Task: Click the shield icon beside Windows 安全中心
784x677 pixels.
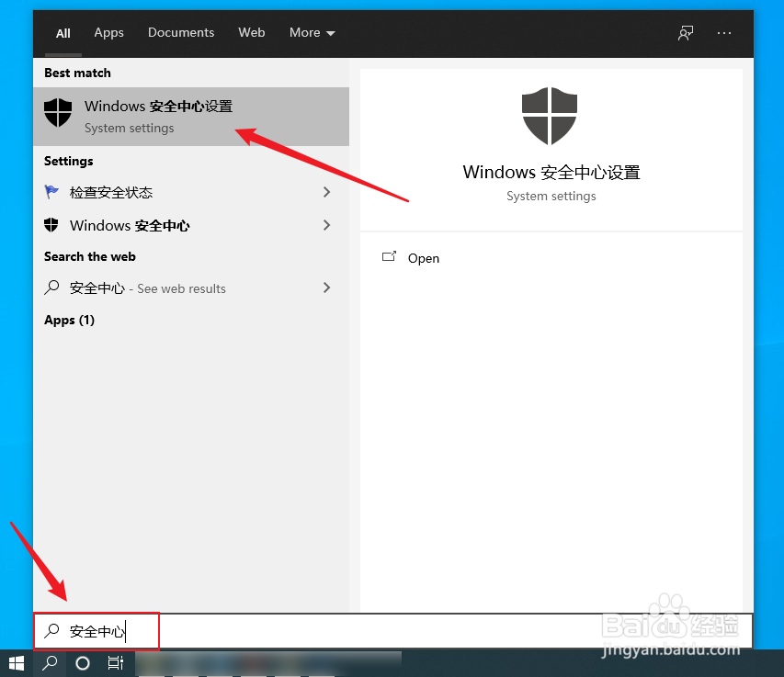Action: pos(51,225)
